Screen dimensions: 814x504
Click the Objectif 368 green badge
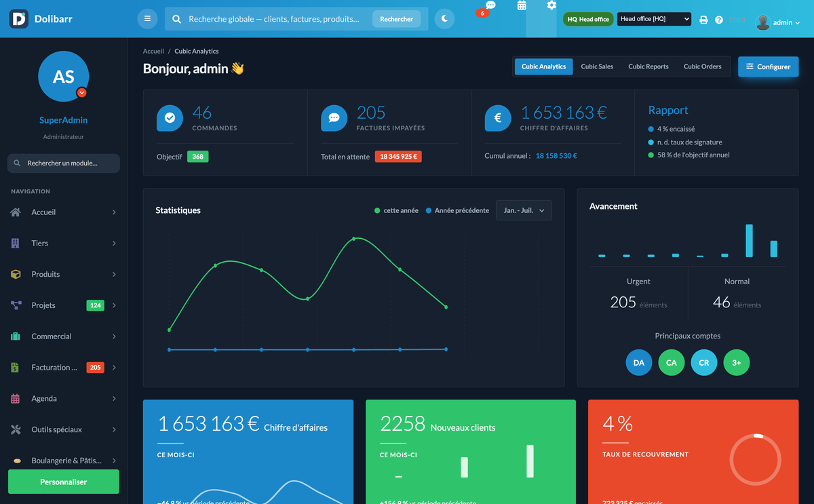point(197,157)
